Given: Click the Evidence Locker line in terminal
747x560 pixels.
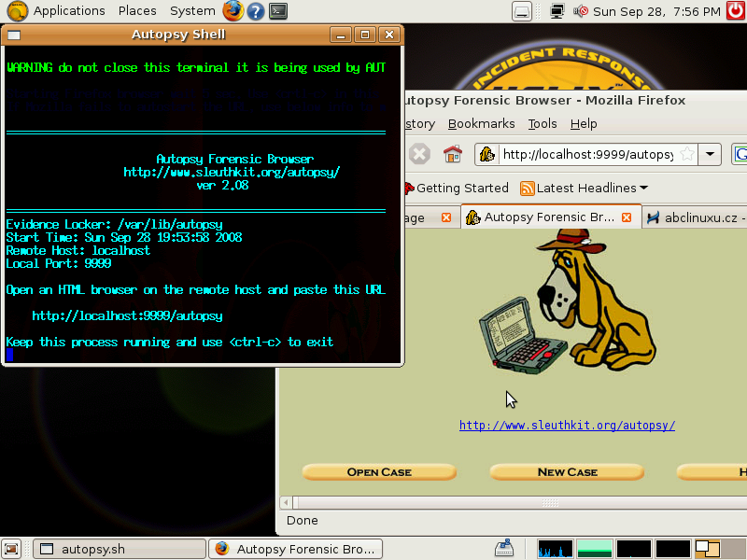Looking at the screenshot, I should 114,224.
